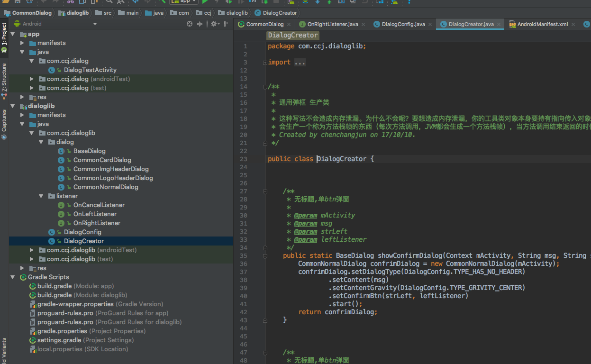This screenshot has height=364, width=591.
Task: Click the ccj breadcrumb in navigation bar
Action: pos(204,13)
